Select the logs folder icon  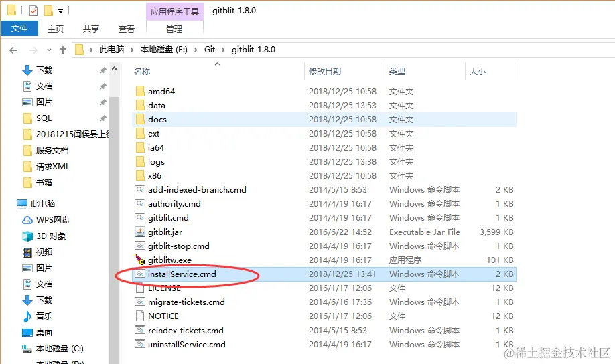[x=140, y=162]
